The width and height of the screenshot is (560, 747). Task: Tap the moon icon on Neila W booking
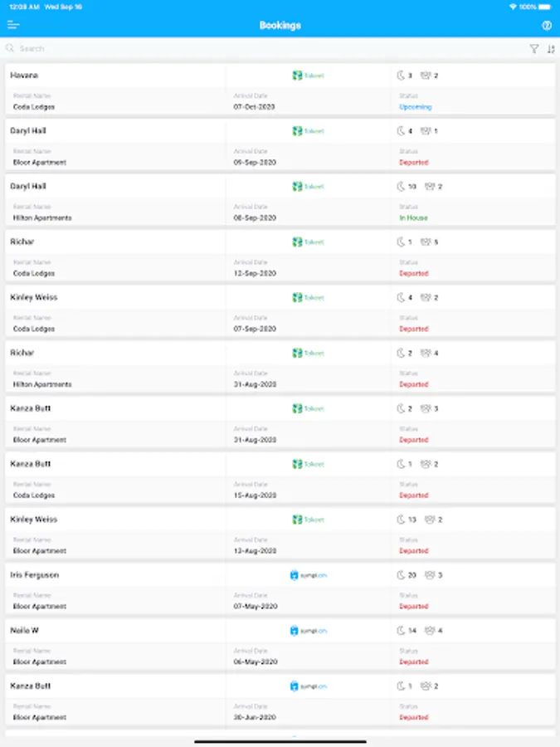pos(400,631)
